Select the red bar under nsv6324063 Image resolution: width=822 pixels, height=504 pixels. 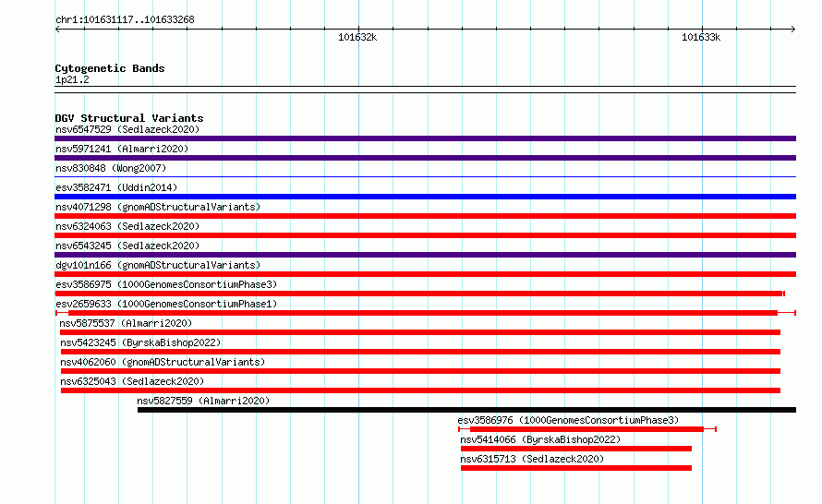click(425, 235)
